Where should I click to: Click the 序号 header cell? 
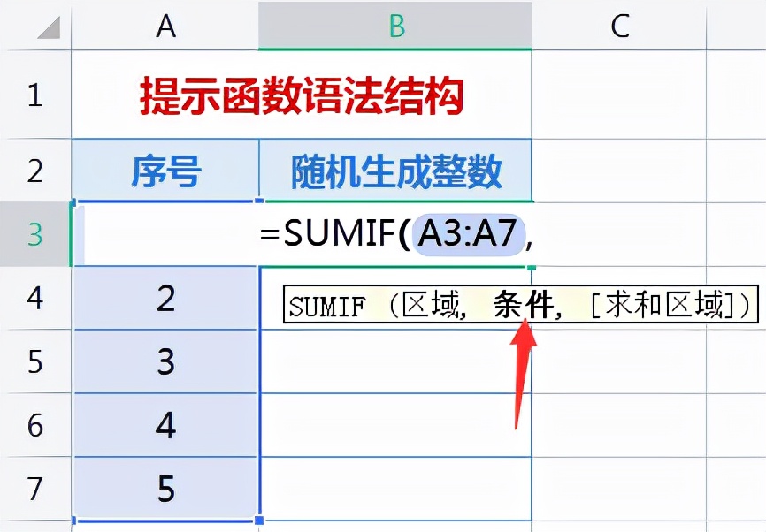(x=166, y=171)
